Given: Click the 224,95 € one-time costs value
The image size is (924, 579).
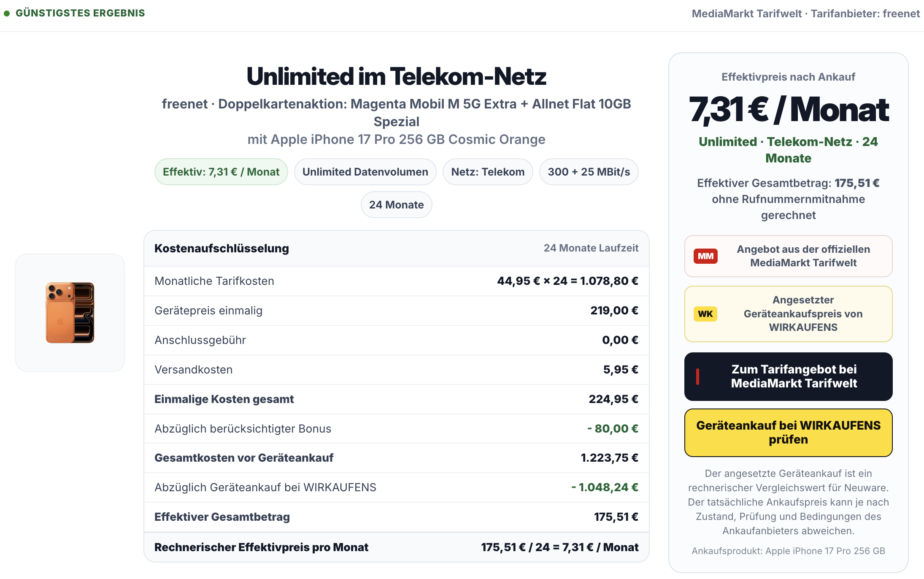Looking at the screenshot, I should coord(613,399).
